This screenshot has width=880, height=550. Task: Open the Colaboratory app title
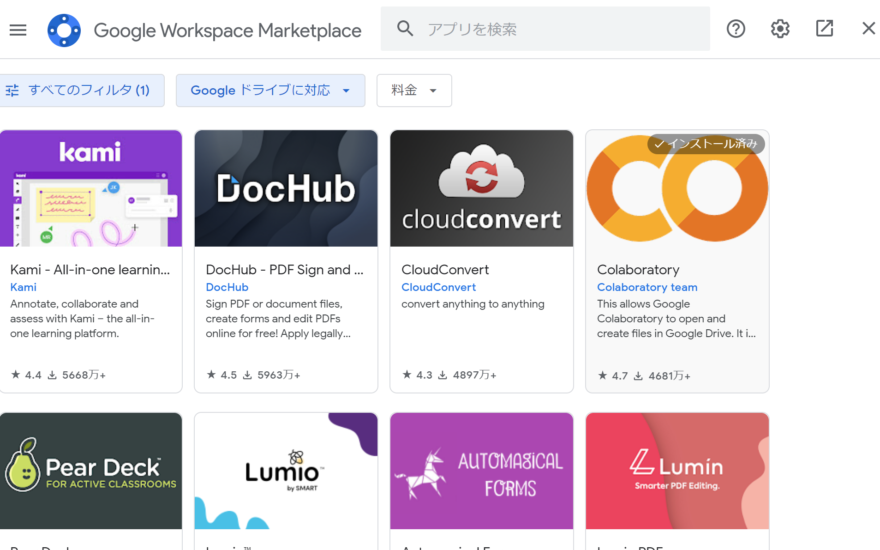(x=638, y=270)
